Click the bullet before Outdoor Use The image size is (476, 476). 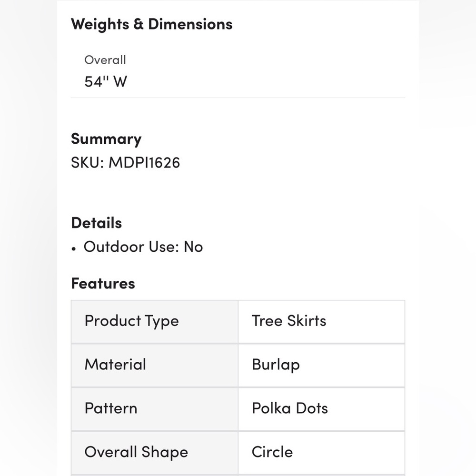pos(73,248)
